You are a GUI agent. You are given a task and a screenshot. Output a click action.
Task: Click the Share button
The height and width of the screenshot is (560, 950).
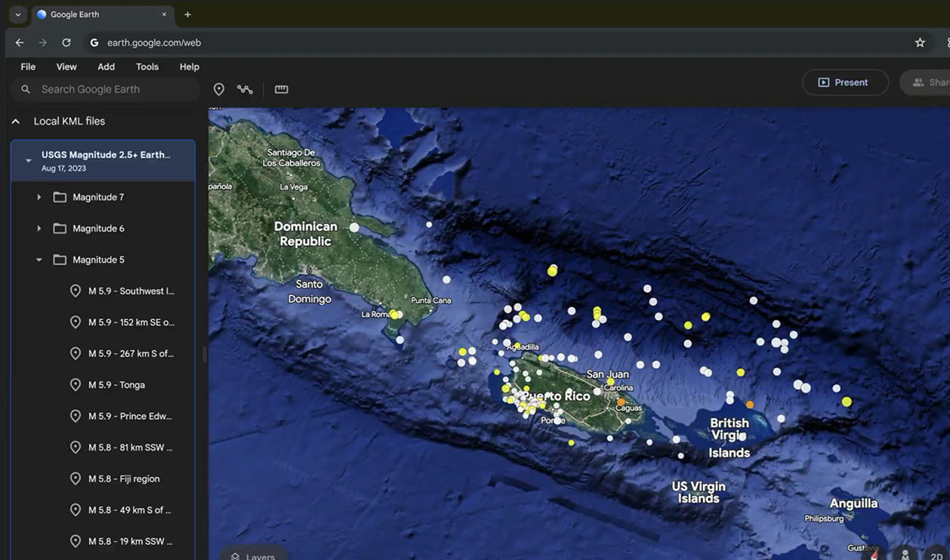(925, 82)
